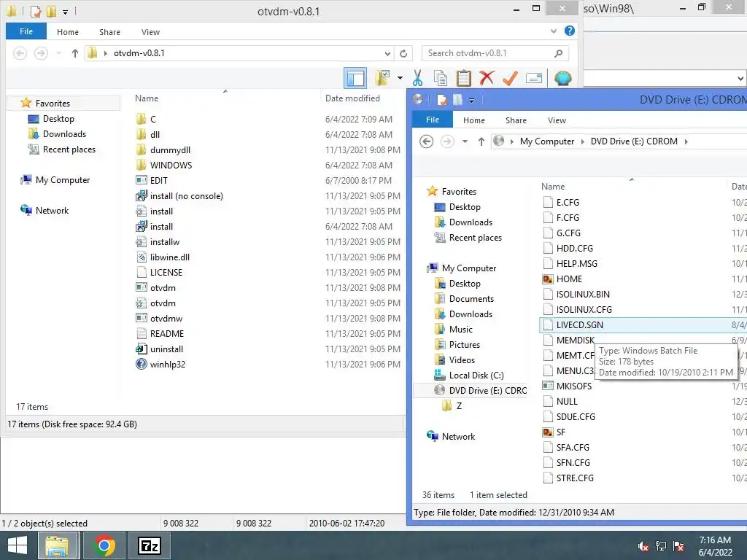
Task: Open Recent places in otvdm window sidebar
Action: 69,149
